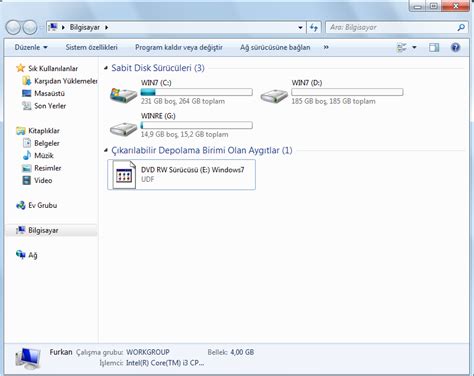Click the WORKGROUP value in details pane
Image resolution: width=474 pixels, height=376 pixels.
148,352
